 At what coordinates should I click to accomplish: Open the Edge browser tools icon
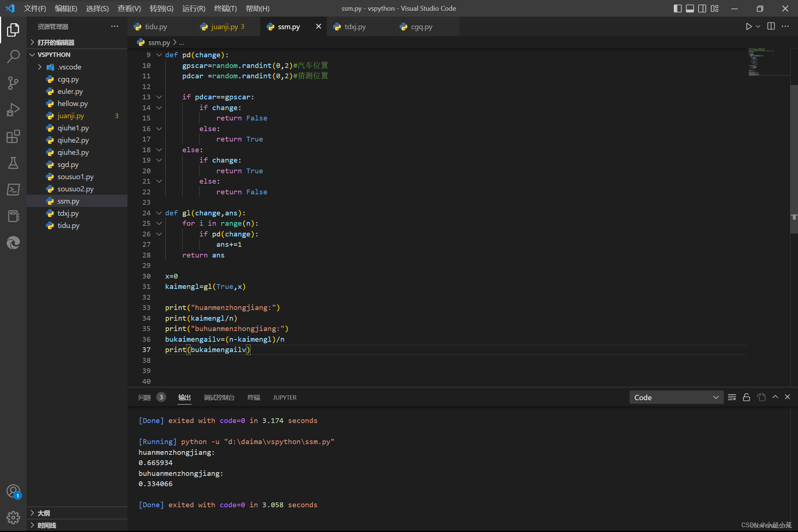[13, 243]
